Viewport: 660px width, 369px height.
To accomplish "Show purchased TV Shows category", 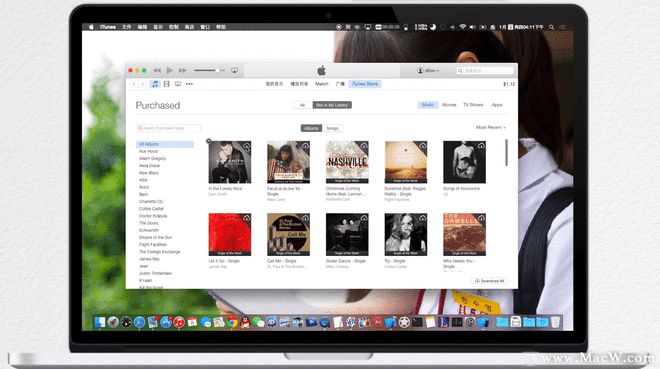I will pyautogui.click(x=473, y=105).
